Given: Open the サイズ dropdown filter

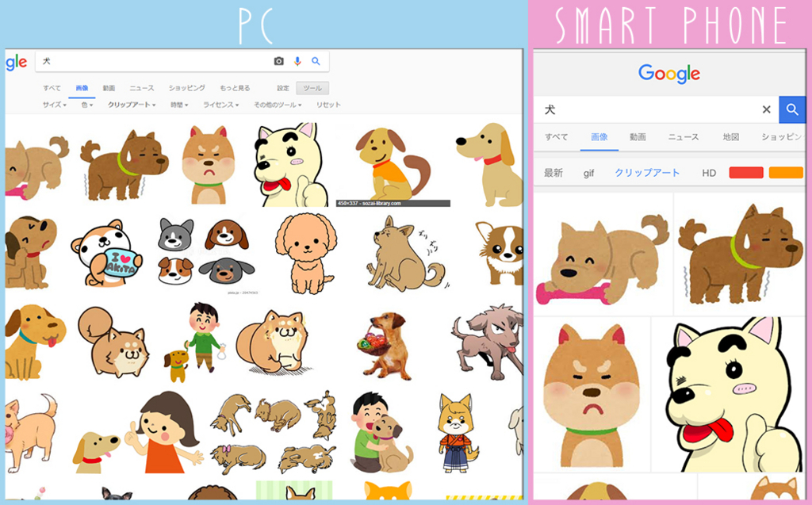Looking at the screenshot, I should coord(55,105).
